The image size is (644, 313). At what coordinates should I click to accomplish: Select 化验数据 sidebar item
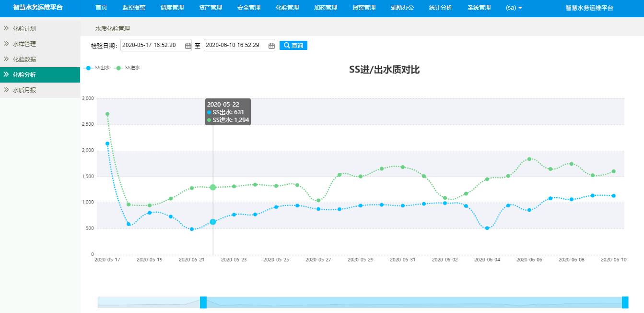[x=24, y=60]
